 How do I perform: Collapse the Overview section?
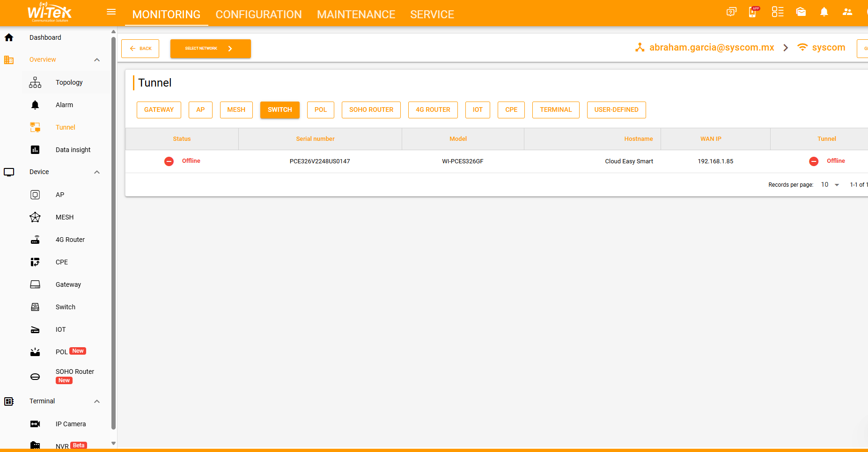point(97,60)
